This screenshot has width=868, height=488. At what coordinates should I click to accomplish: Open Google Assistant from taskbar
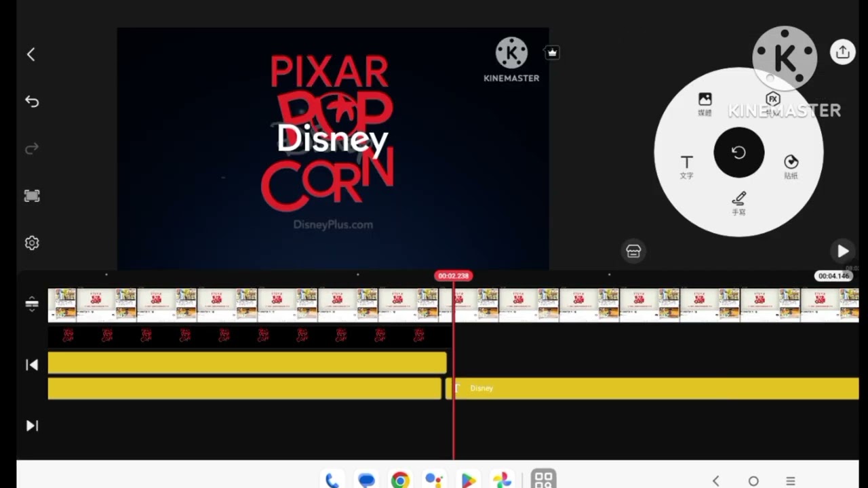click(434, 480)
